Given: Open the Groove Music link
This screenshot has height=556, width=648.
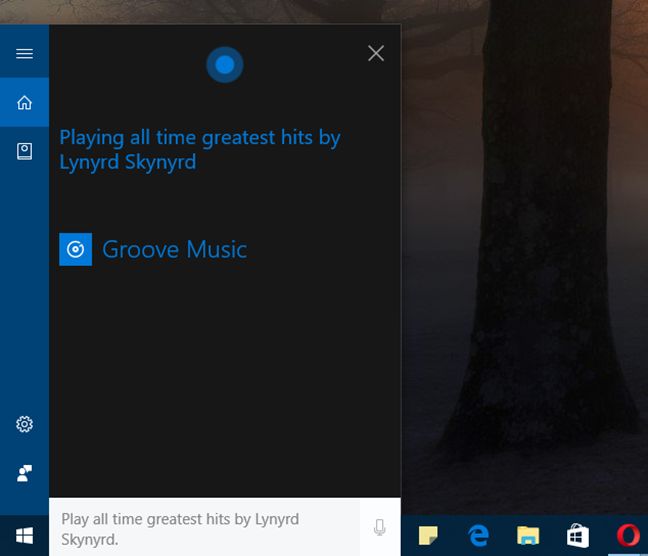Looking at the screenshot, I should pos(174,249).
